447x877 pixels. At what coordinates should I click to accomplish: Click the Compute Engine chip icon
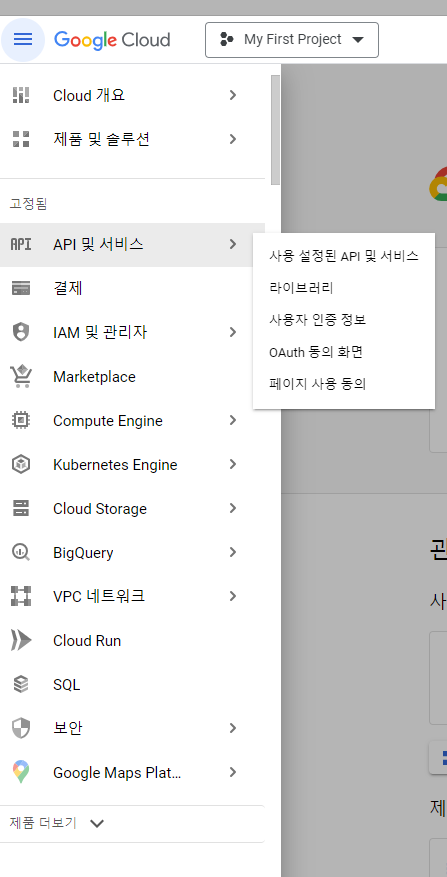pyautogui.click(x=21, y=420)
